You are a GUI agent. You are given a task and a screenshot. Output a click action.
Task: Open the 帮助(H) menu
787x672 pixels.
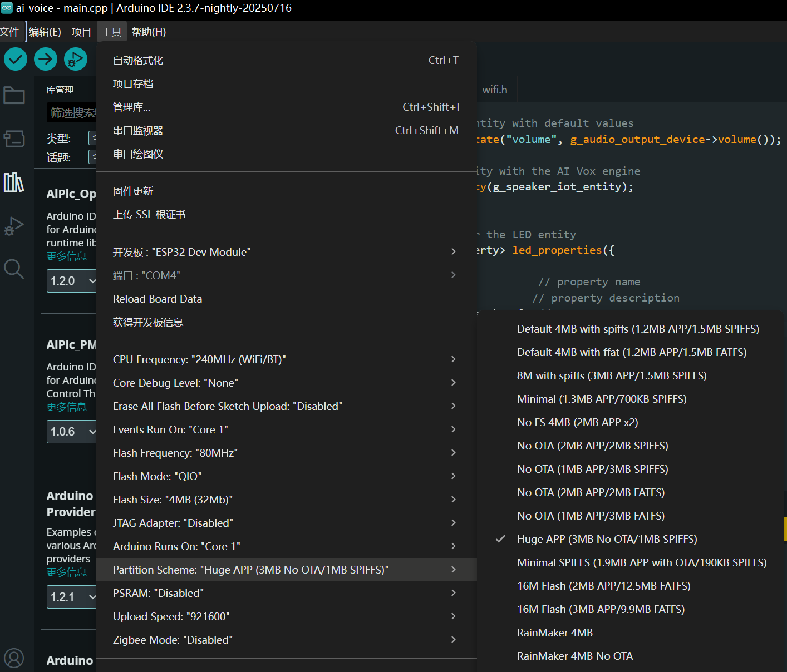(x=149, y=32)
